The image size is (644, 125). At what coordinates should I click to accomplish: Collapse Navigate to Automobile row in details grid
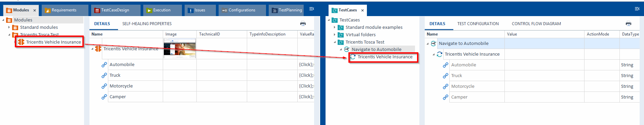(428, 44)
